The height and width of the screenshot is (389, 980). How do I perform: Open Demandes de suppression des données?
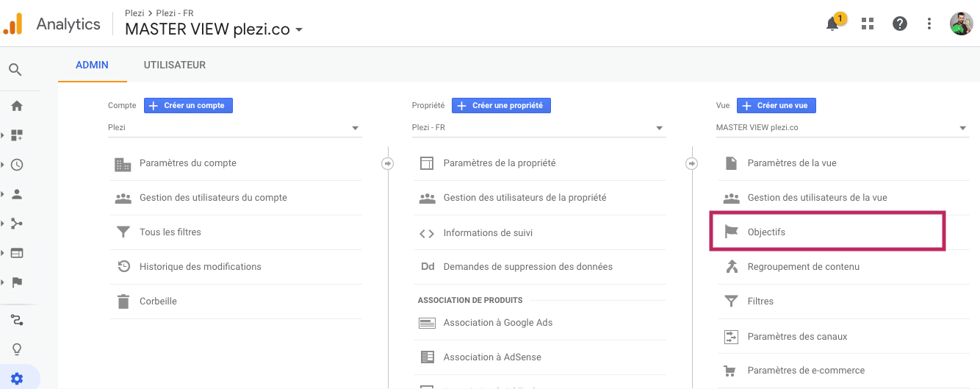coord(539,267)
